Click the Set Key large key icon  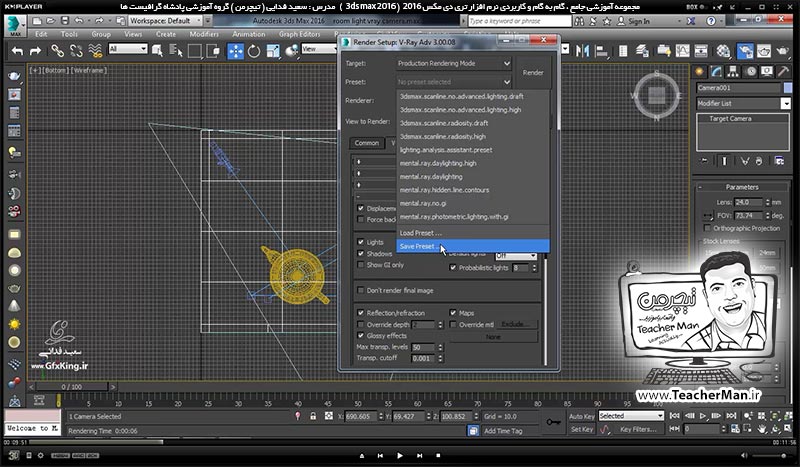coord(553,423)
